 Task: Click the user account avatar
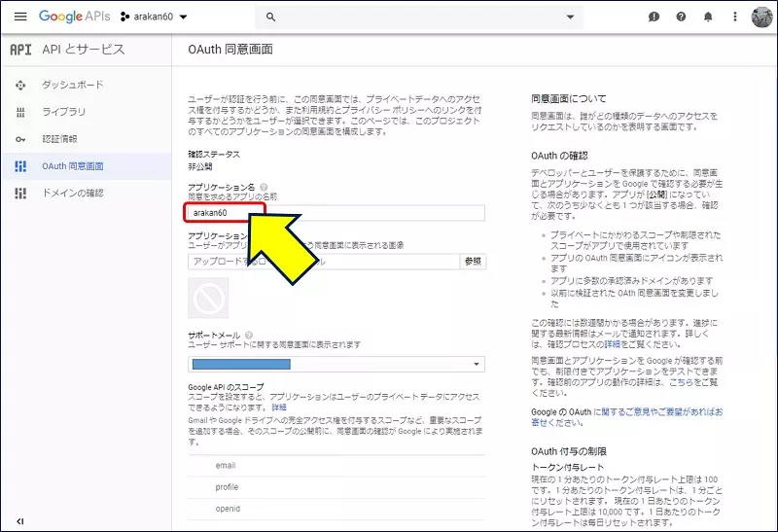(761, 17)
